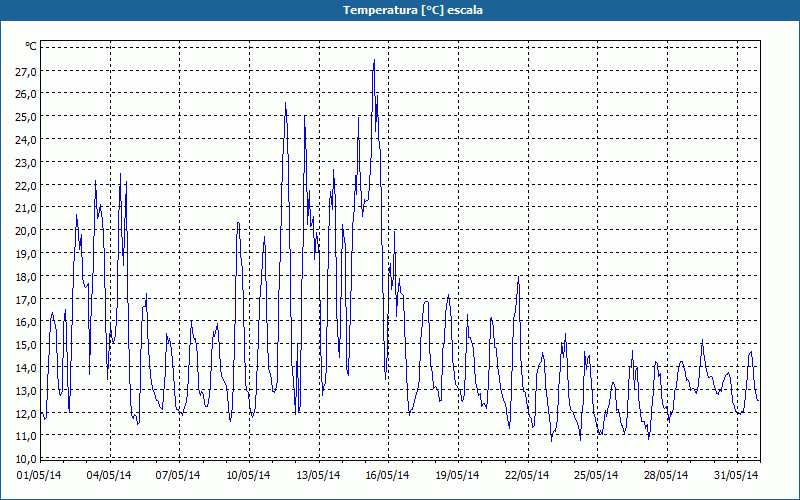The height and width of the screenshot is (500, 800).
Task: Click the 15,0 temperature axis label
Action: pos(25,345)
